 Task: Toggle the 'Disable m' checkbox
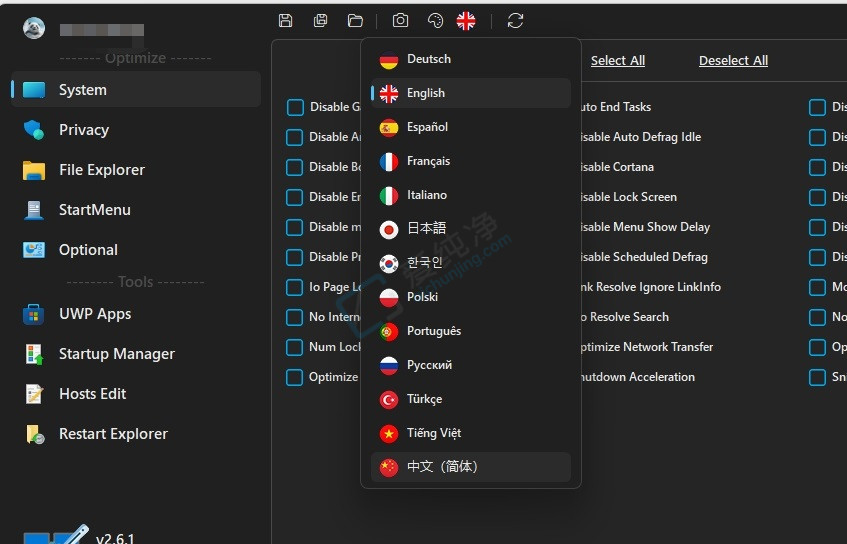coord(295,227)
